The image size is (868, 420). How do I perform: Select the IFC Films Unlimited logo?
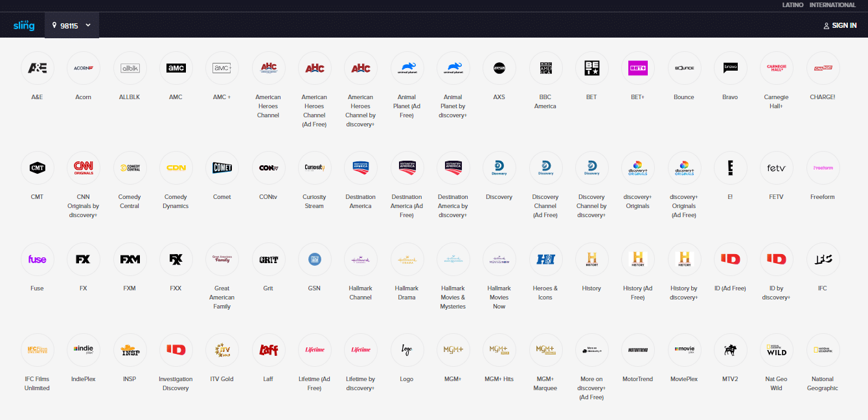[38, 350]
